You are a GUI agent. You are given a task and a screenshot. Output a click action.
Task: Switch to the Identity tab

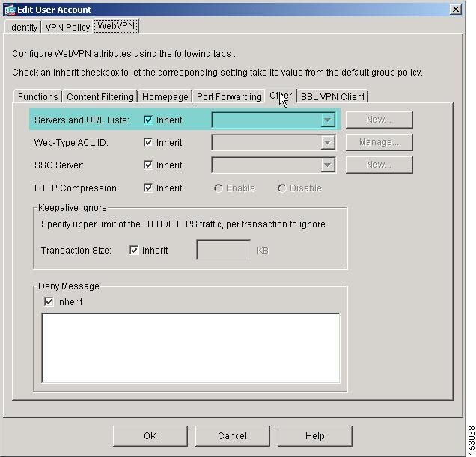[x=22, y=27]
